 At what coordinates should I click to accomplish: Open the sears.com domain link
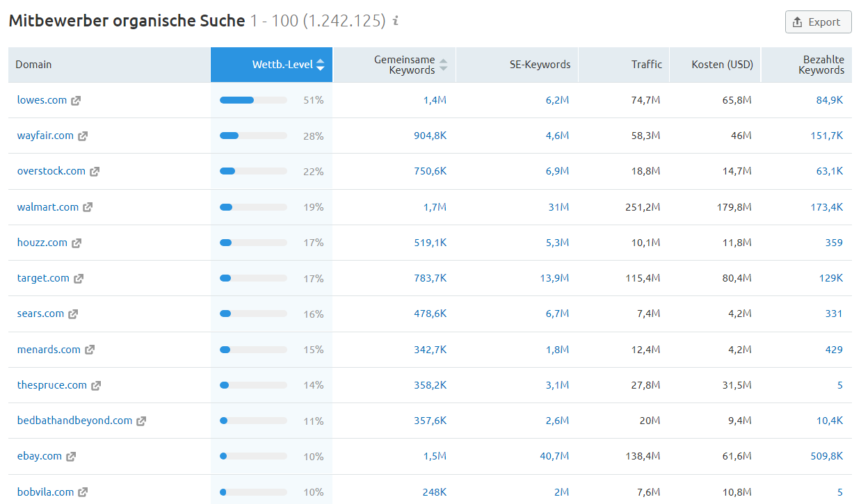[40, 314]
